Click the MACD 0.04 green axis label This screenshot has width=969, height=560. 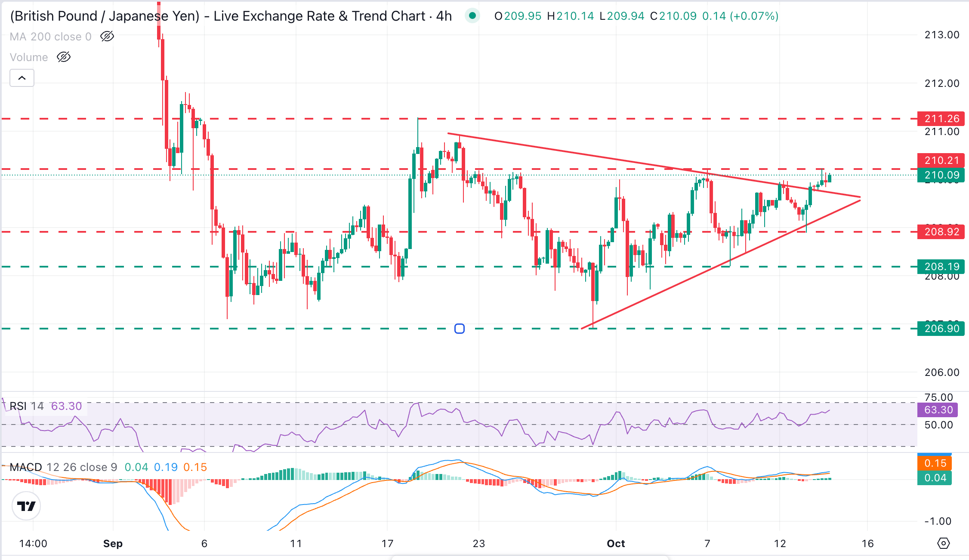tap(935, 478)
